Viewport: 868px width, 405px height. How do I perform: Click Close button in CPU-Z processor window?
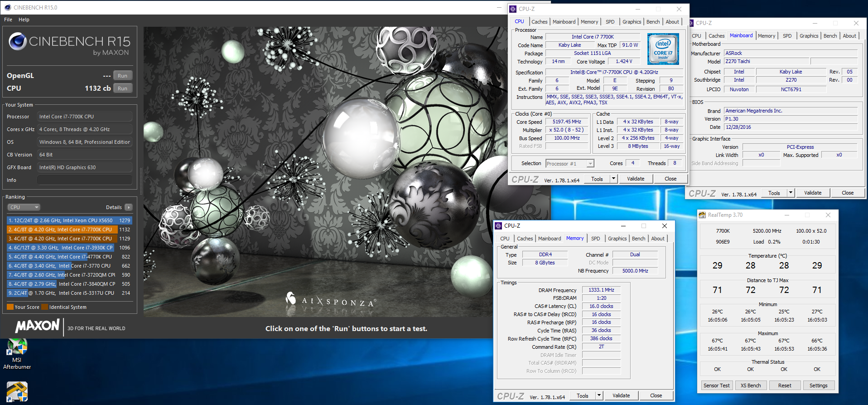tap(670, 179)
